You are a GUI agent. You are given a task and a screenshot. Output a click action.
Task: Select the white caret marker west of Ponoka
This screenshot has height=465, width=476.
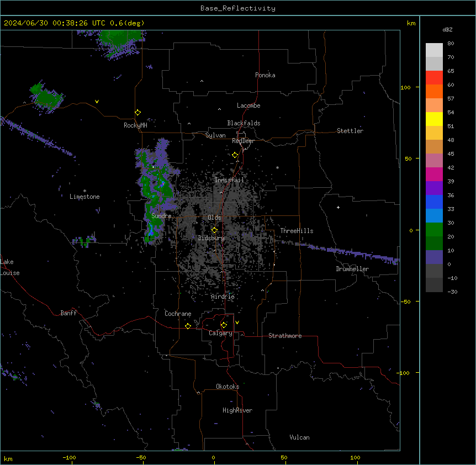point(202,81)
